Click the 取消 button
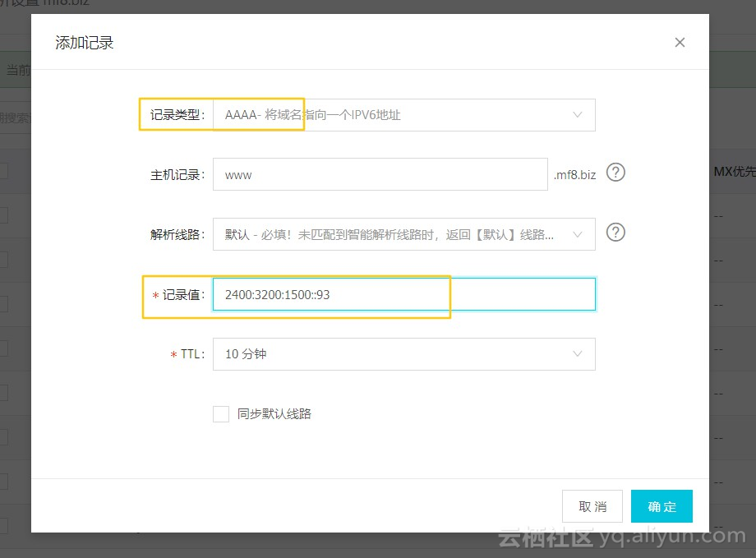This screenshot has width=756, height=558. pyautogui.click(x=592, y=506)
